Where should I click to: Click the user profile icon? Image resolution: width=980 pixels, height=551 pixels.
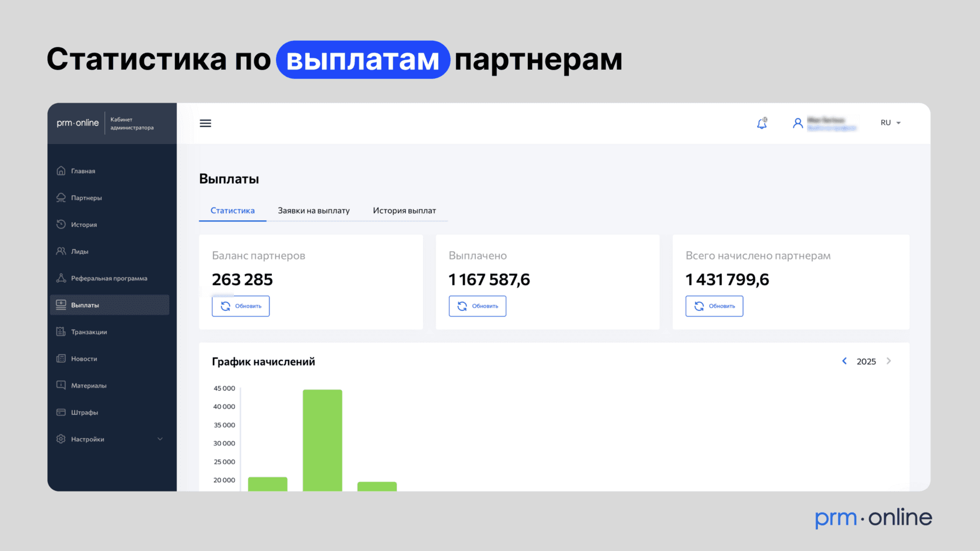(x=797, y=123)
